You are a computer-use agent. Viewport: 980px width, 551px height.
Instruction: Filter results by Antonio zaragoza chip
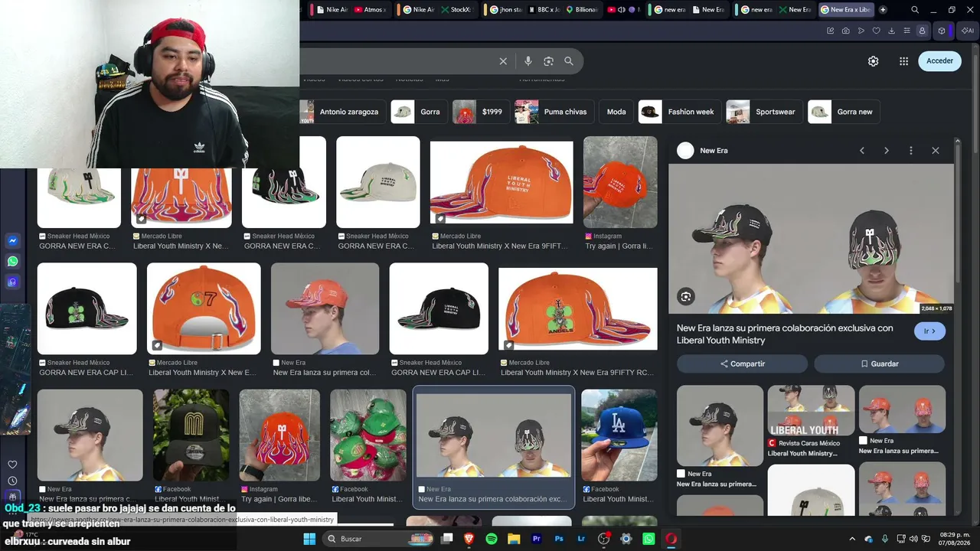(x=343, y=112)
